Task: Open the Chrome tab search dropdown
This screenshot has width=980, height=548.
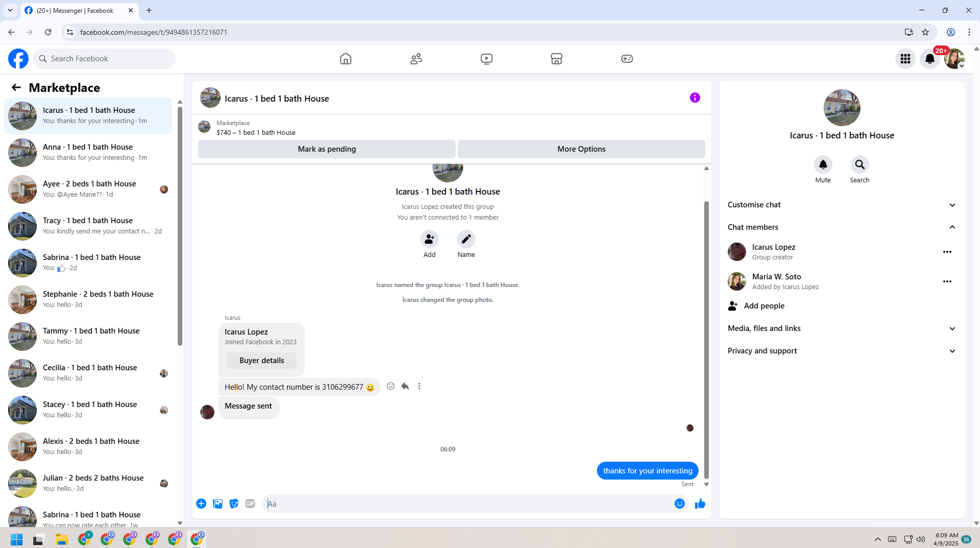Action: 10,10
